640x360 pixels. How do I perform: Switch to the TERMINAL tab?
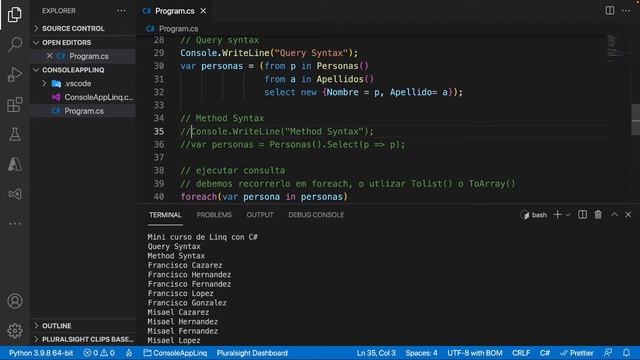165,215
